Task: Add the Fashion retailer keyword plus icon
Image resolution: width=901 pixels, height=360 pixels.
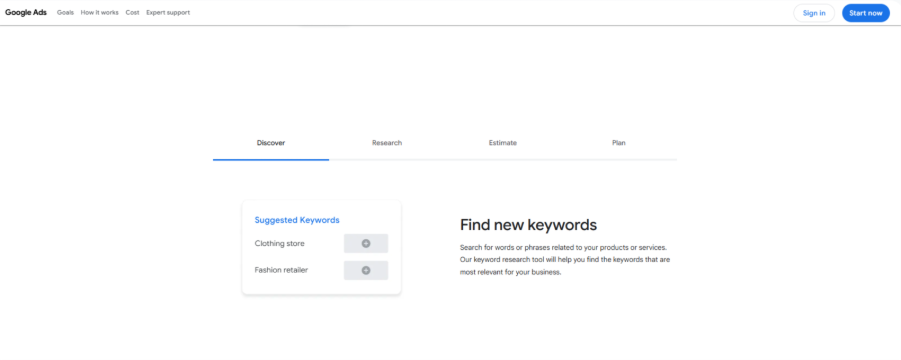Action: 366,270
